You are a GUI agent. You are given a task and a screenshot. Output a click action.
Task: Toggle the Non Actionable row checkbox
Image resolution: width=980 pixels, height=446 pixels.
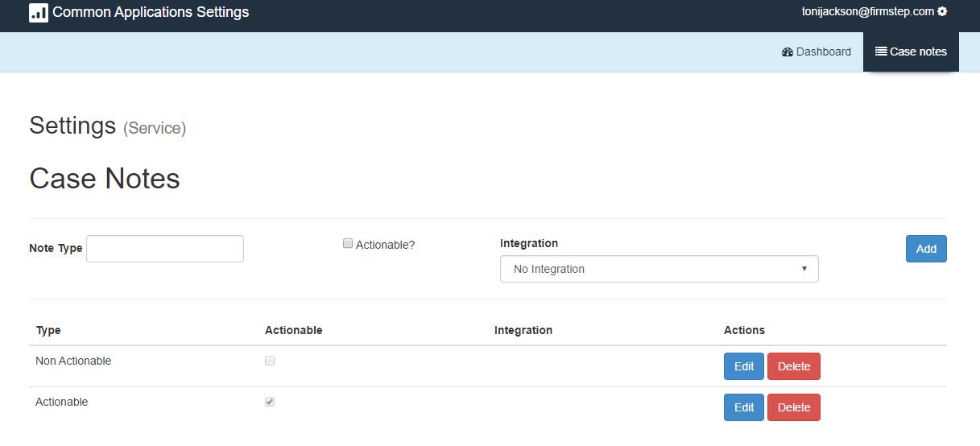[x=270, y=361]
